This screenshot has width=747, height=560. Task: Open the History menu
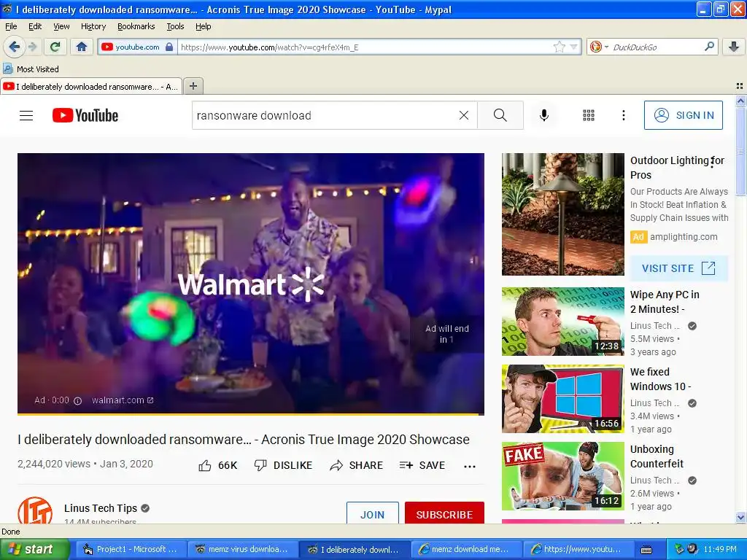click(93, 26)
